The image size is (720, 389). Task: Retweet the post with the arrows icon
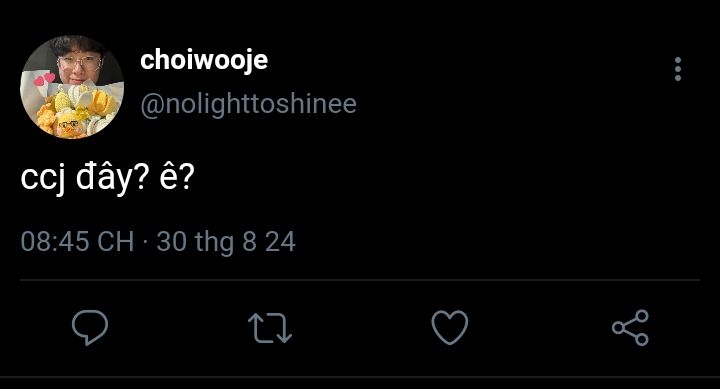pyautogui.click(x=270, y=328)
